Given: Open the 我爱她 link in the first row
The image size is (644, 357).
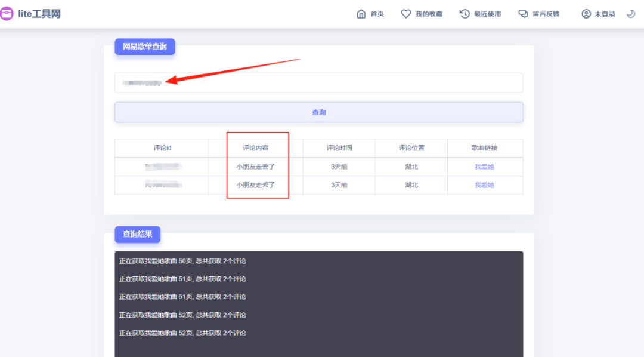Looking at the screenshot, I should (484, 167).
